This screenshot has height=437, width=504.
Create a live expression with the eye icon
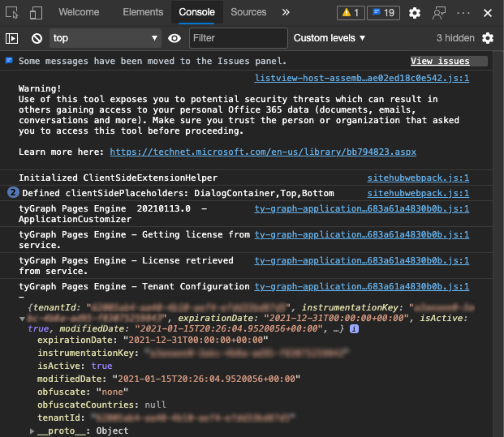click(x=174, y=38)
